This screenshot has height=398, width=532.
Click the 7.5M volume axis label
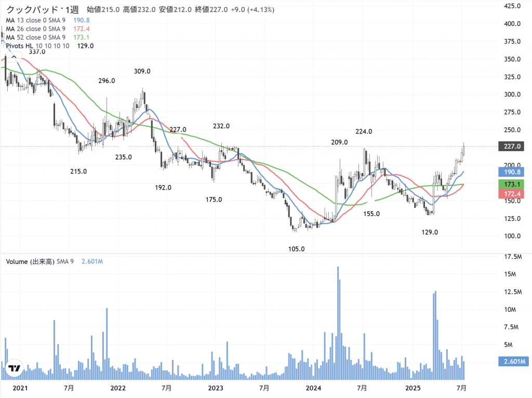tap(511, 327)
